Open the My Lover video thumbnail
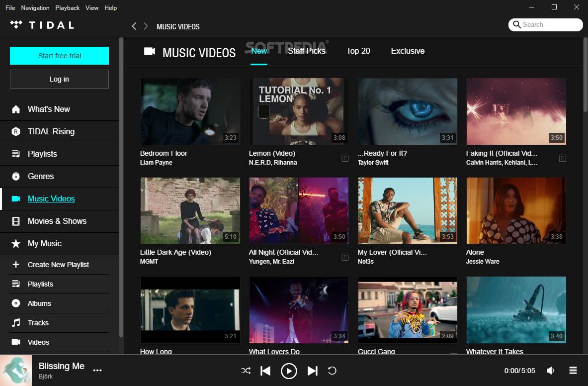Image resolution: width=588 pixels, height=386 pixels. 408,211
